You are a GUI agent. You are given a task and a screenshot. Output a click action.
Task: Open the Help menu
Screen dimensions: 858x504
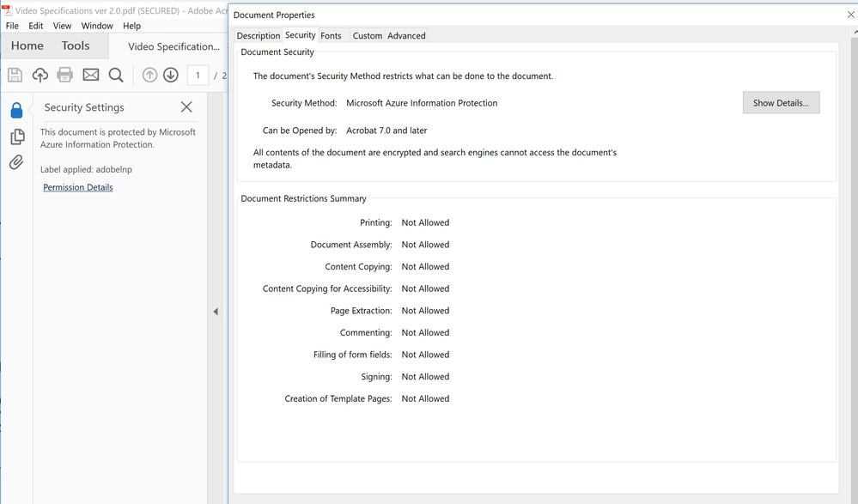point(131,26)
